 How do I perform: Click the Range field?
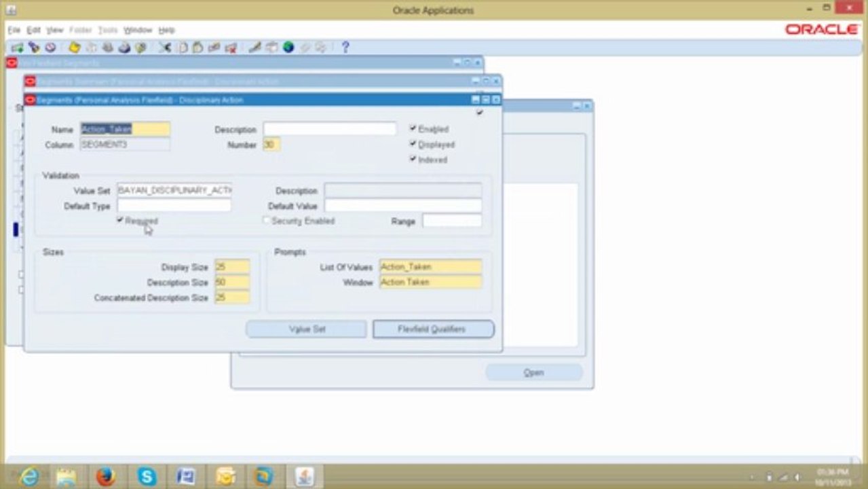451,221
